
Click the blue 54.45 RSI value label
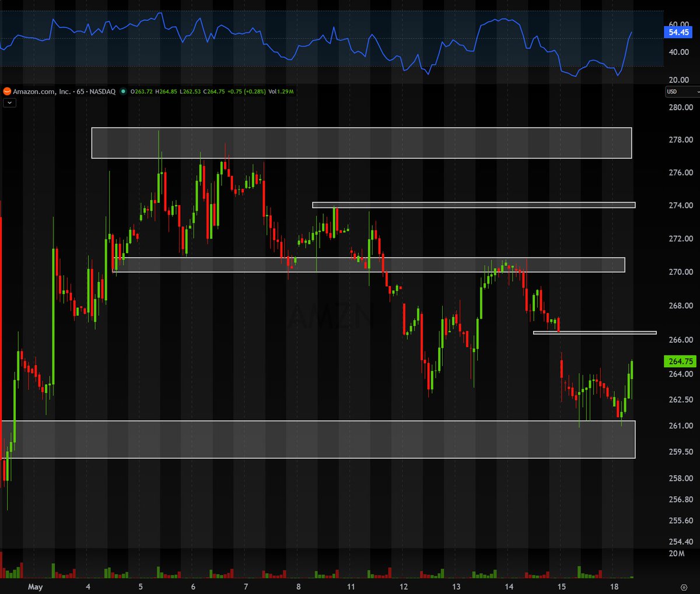678,32
